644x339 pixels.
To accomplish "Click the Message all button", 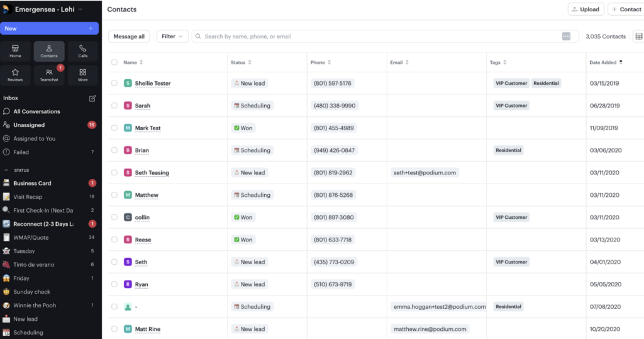I will (129, 36).
